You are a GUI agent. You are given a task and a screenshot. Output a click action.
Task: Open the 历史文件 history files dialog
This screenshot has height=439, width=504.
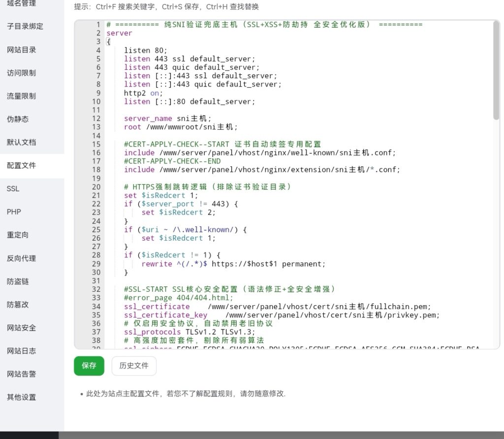pyautogui.click(x=134, y=366)
